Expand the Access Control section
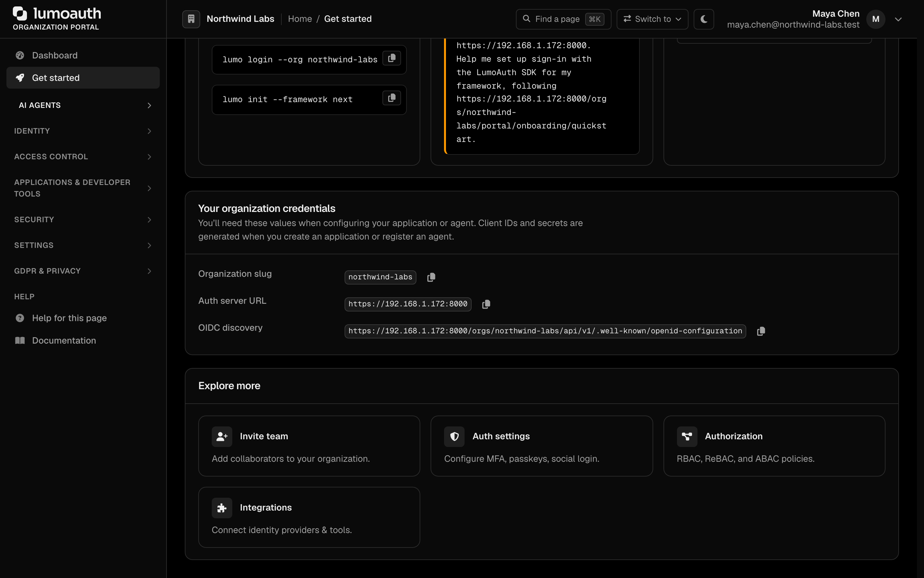The height and width of the screenshot is (578, 924). 83,157
